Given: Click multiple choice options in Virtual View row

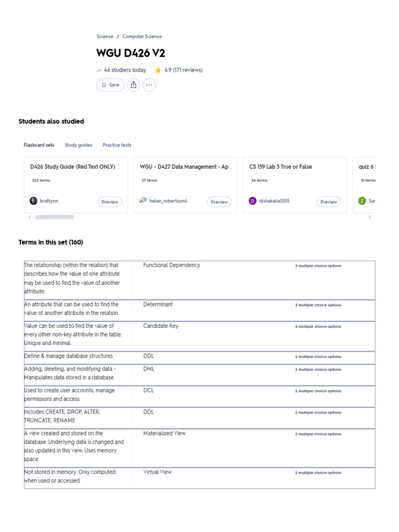Looking at the screenshot, I should point(318,473).
